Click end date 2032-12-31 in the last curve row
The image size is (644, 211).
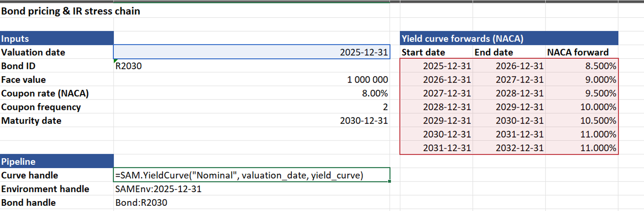pos(509,148)
